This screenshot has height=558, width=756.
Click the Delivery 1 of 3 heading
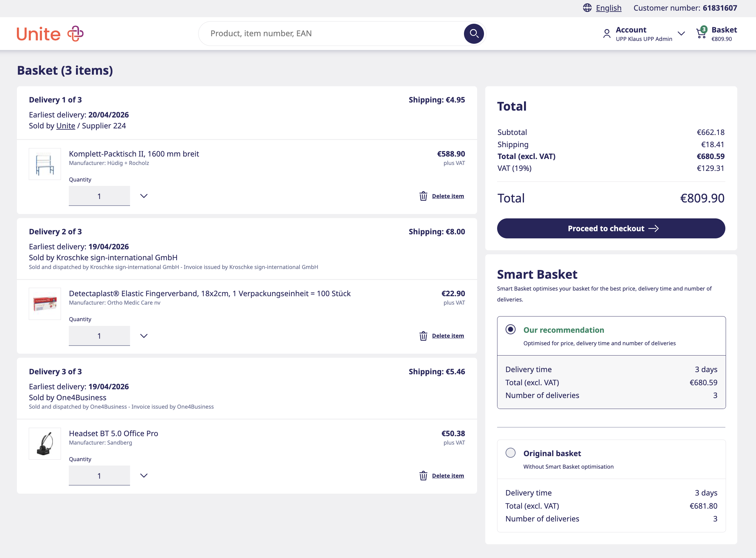(x=55, y=100)
